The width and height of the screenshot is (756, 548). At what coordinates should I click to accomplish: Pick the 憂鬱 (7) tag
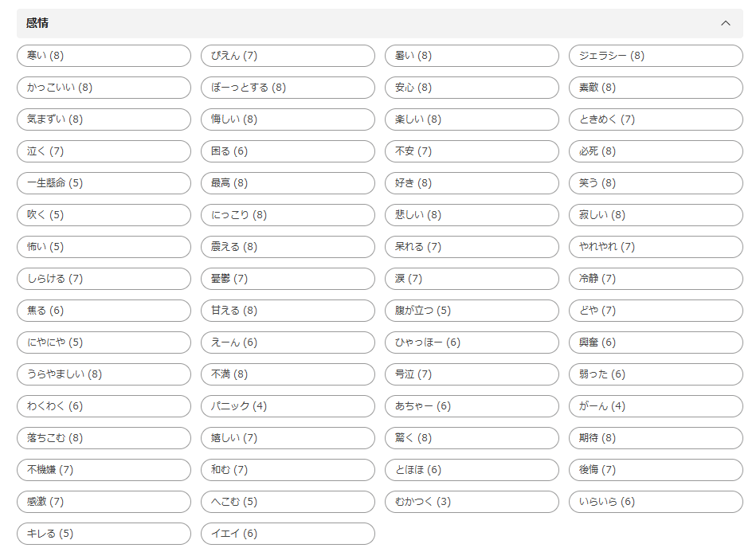[288, 279]
